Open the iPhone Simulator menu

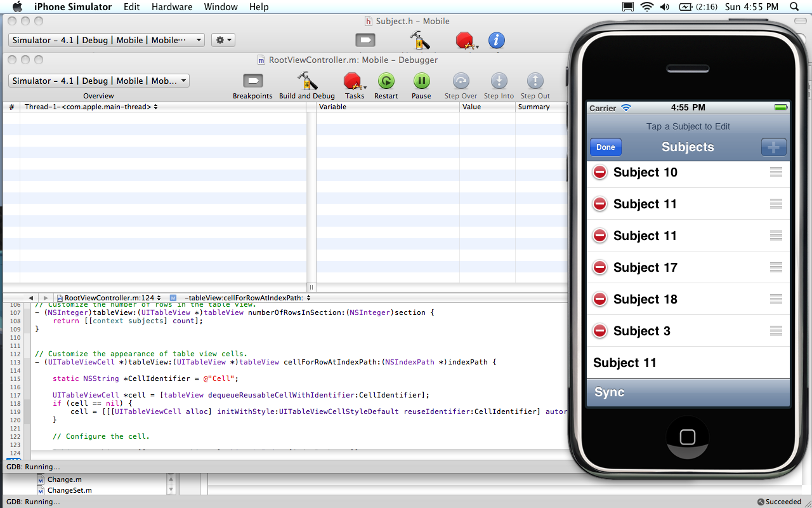(73, 7)
